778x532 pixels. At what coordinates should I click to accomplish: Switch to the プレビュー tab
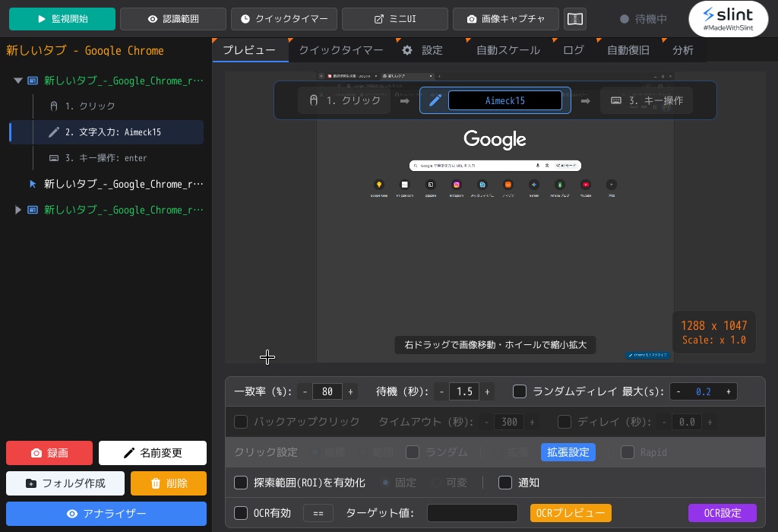pos(249,50)
